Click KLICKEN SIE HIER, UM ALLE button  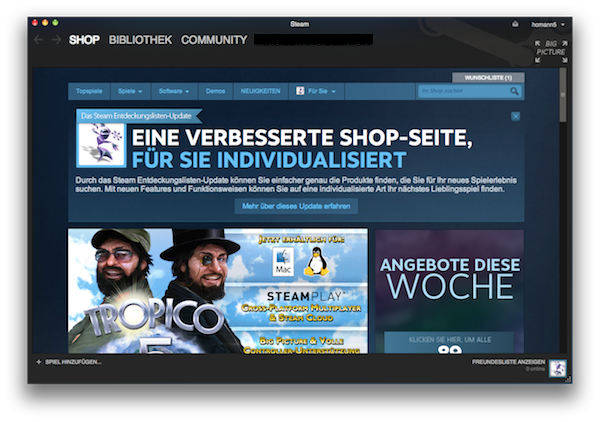pos(449,342)
